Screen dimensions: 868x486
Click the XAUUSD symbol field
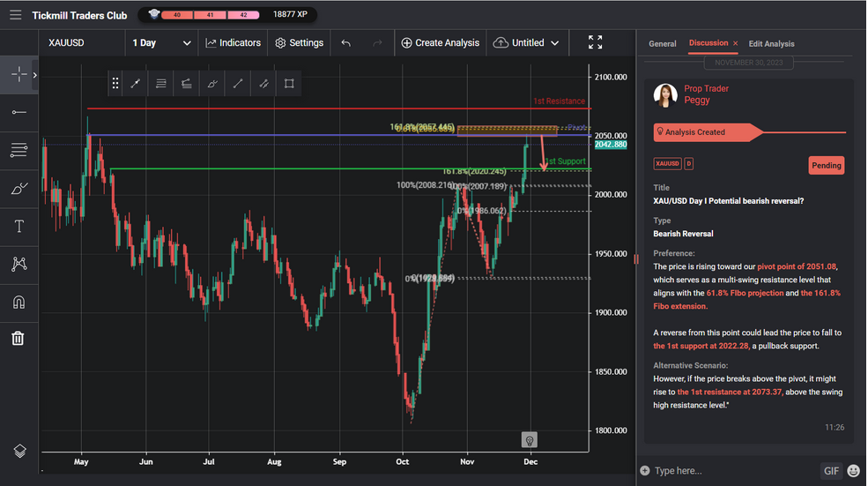(82, 42)
